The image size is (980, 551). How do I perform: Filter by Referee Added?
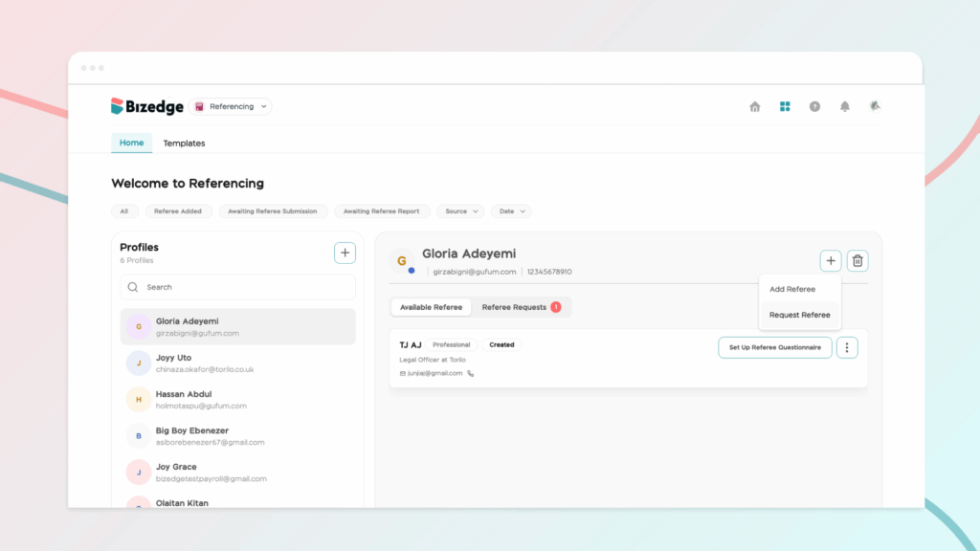pos(178,211)
